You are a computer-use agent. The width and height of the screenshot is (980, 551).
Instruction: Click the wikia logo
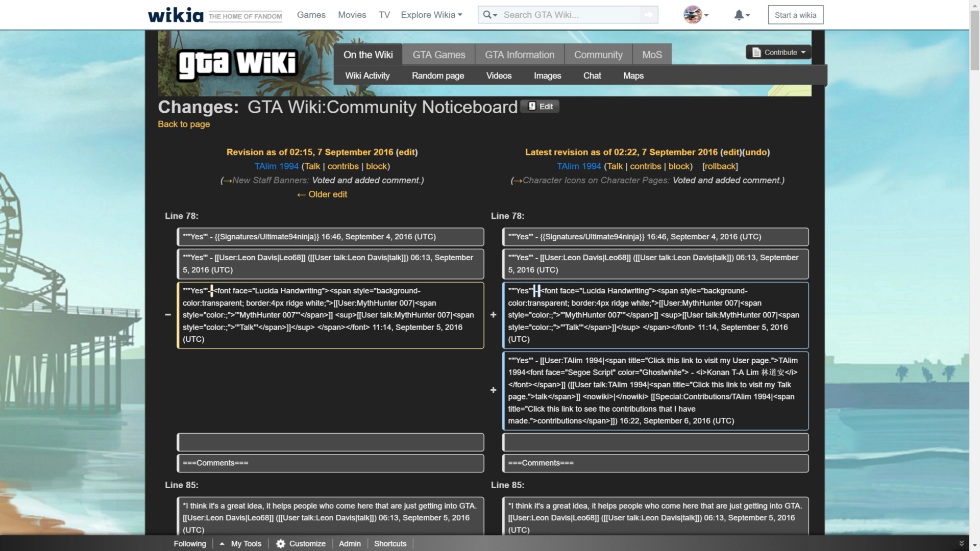pyautogui.click(x=176, y=15)
